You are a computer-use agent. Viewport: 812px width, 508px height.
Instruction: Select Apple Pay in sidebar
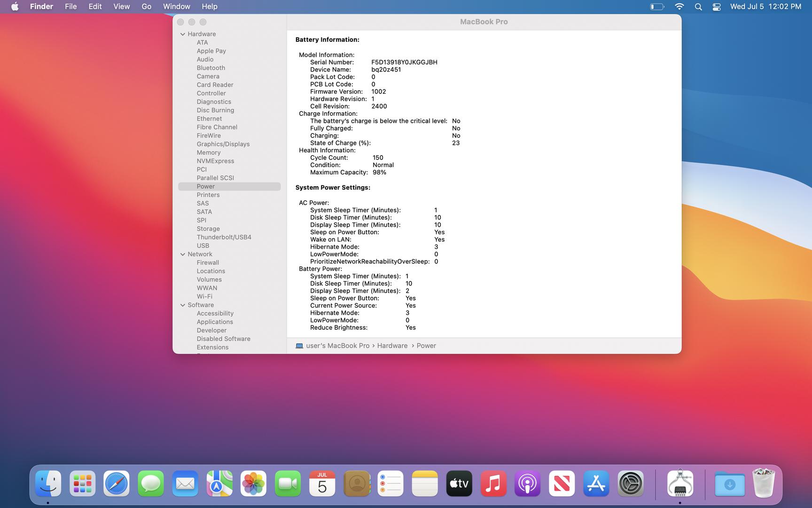[211, 51]
